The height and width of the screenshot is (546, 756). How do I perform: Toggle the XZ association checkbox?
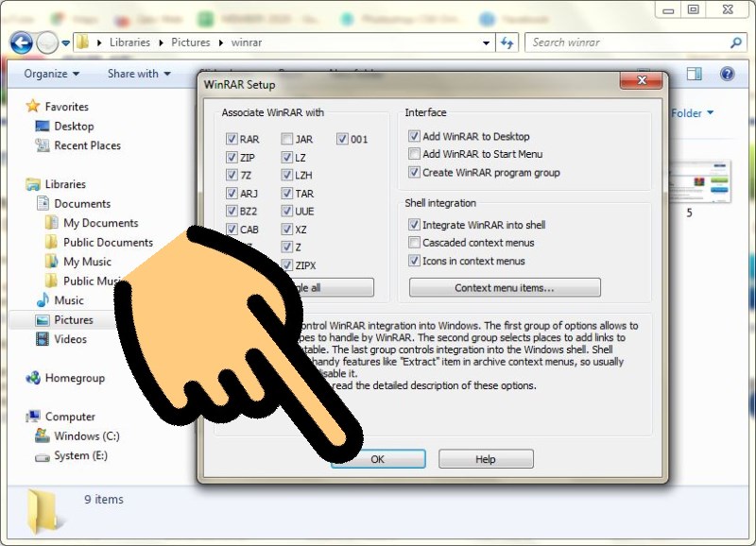pos(287,229)
